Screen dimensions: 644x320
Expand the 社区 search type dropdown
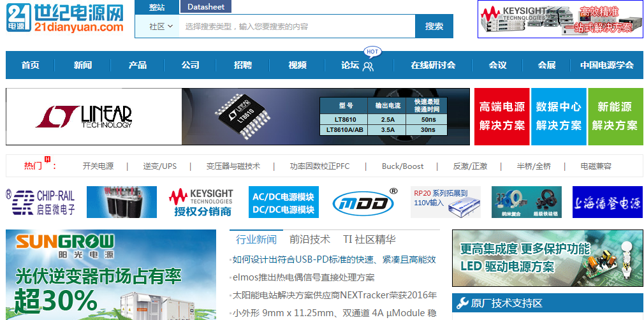(161, 26)
